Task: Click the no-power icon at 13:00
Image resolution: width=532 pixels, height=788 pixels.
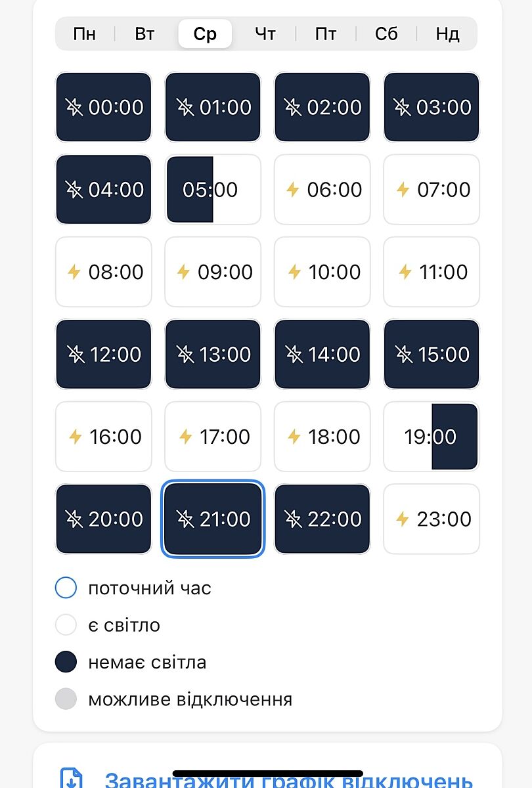Action: pyautogui.click(x=185, y=355)
